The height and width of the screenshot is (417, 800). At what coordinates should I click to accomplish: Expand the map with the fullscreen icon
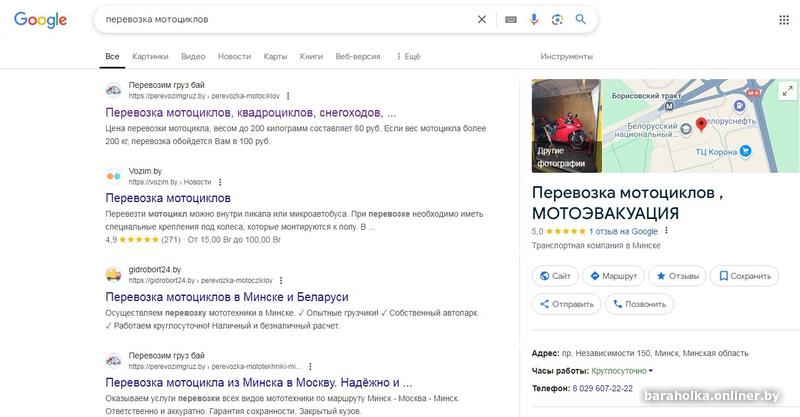click(x=787, y=91)
